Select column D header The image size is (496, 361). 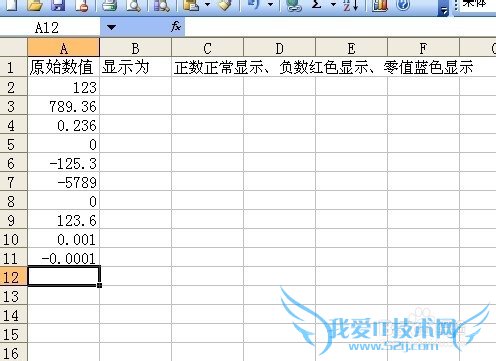[279, 48]
